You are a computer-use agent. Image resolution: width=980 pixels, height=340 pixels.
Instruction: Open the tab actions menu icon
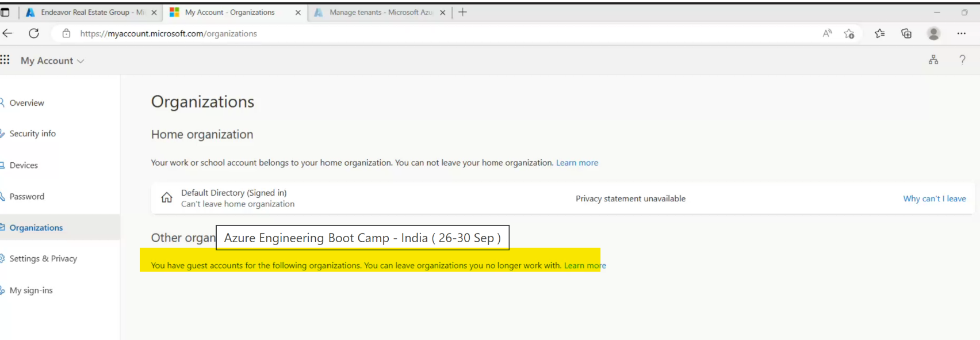click(x=5, y=12)
